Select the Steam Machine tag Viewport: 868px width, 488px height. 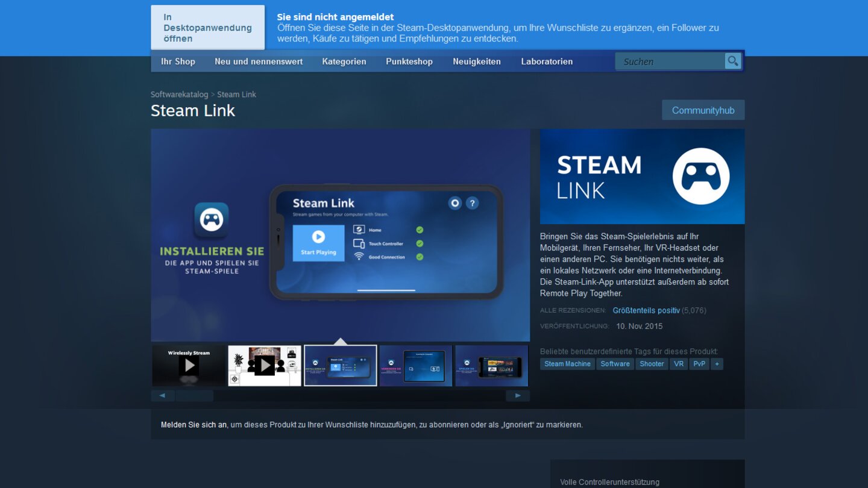coord(567,363)
